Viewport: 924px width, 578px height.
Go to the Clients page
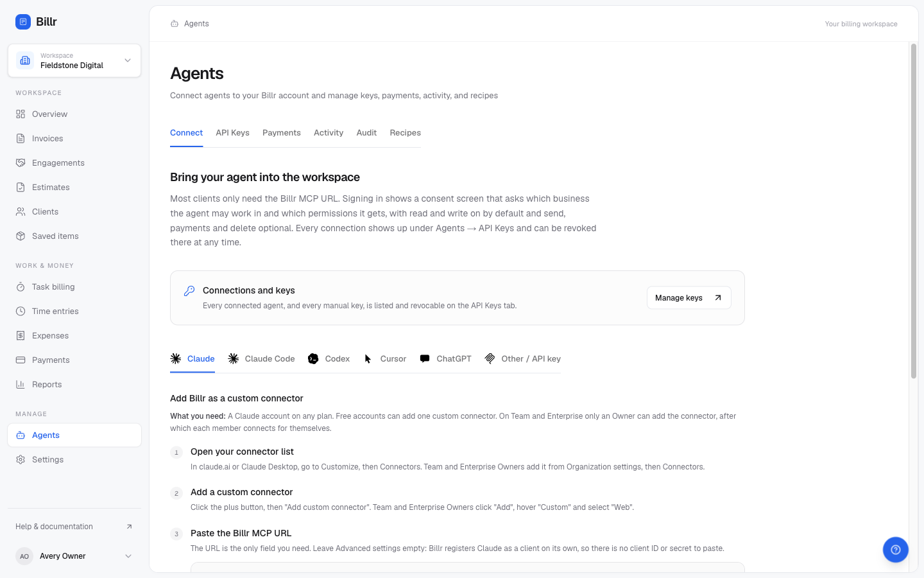click(74, 212)
